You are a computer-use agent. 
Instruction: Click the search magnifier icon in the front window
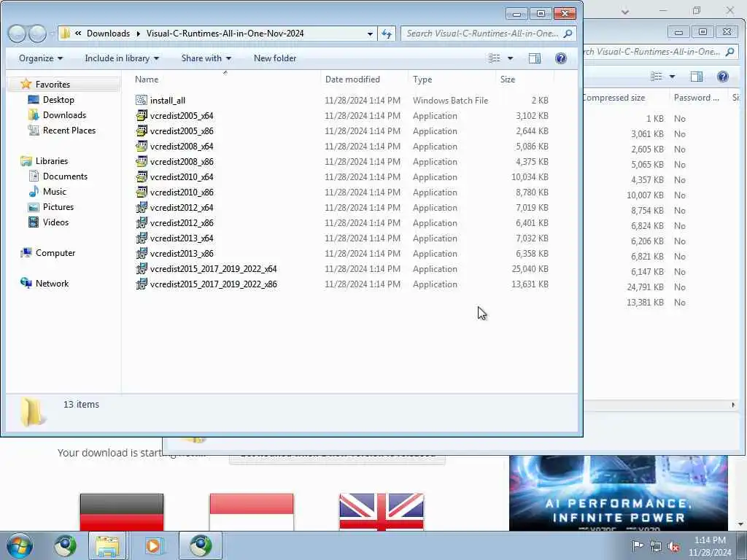[x=568, y=34]
